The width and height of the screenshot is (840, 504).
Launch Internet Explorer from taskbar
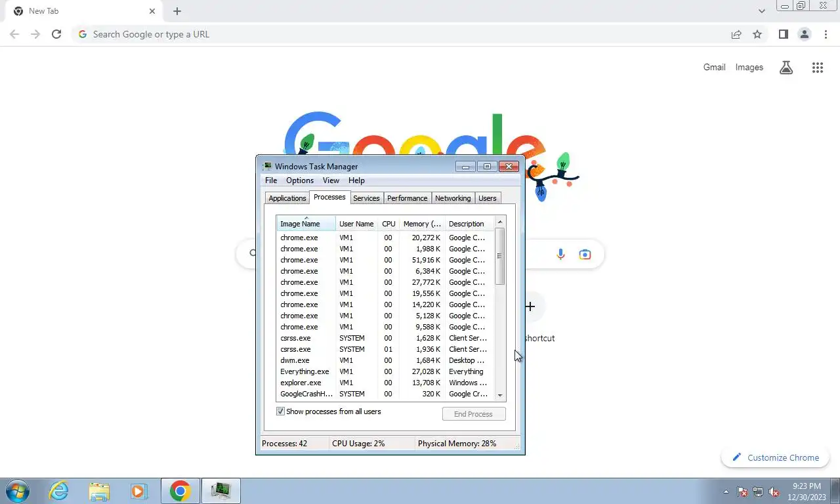tap(58, 491)
